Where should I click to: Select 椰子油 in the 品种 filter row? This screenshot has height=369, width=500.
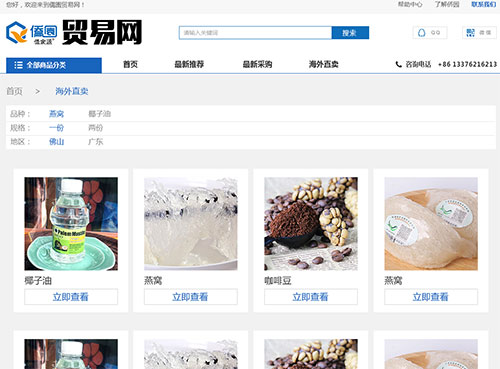pos(99,114)
